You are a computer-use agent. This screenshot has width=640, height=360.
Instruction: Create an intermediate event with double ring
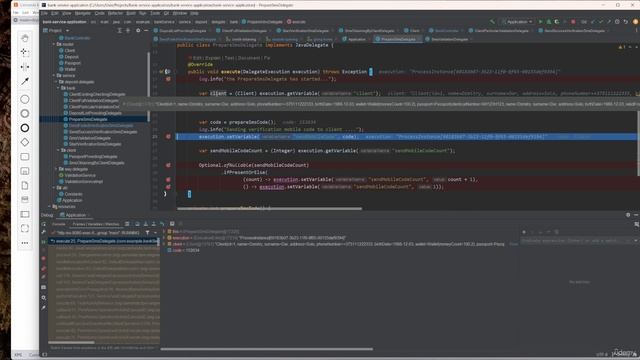pos(25,113)
